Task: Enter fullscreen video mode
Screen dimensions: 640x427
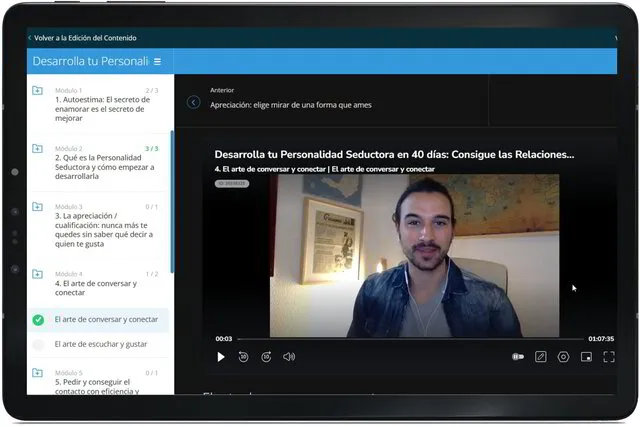Action: (x=608, y=357)
